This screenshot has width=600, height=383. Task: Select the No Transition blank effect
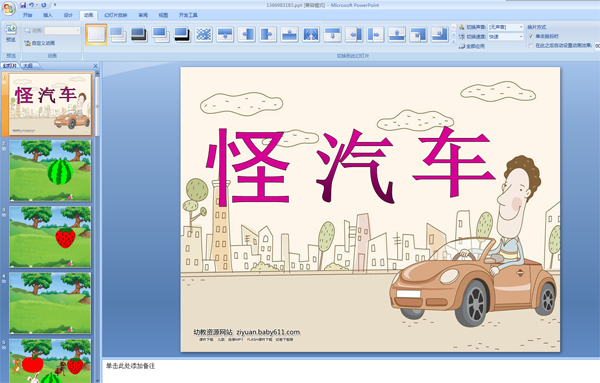tap(96, 34)
